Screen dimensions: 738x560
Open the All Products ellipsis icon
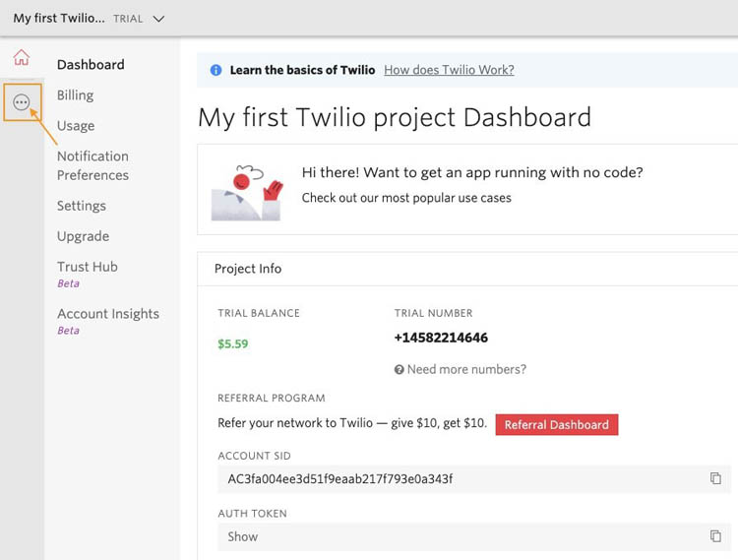pyautogui.click(x=22, y=102)
